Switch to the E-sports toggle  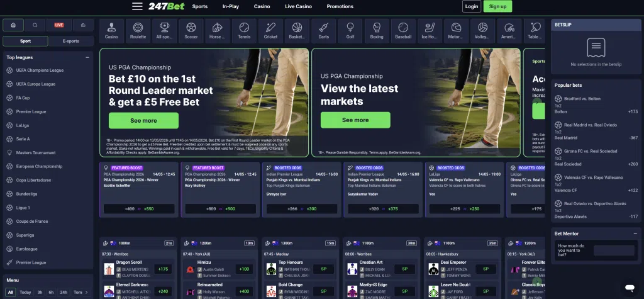71,41
